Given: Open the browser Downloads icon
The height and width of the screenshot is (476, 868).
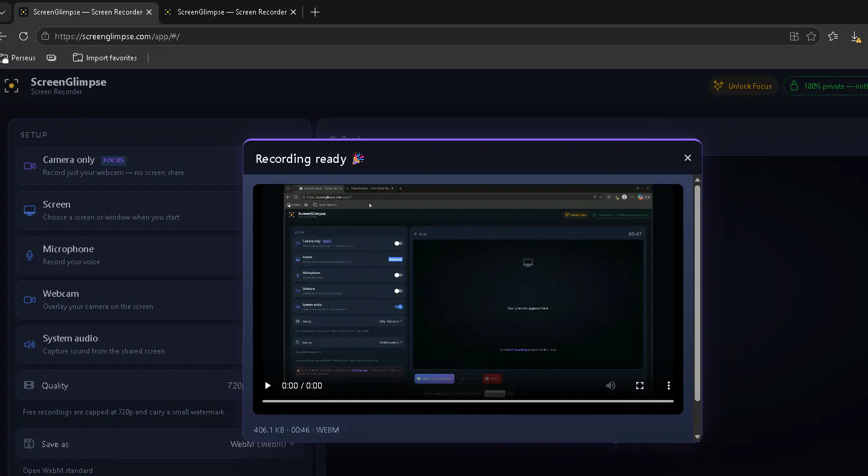Looking at the screenshot, I should coord(856,37).
